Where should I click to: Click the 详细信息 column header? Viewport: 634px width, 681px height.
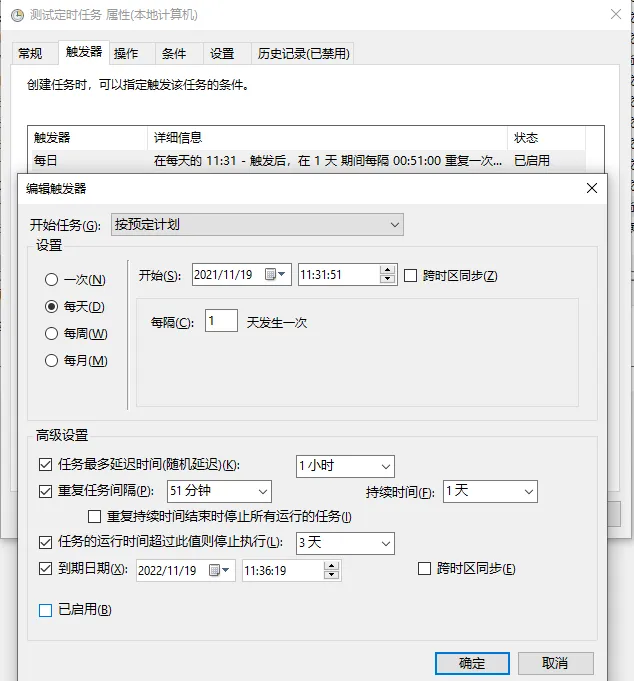[327, 138]
